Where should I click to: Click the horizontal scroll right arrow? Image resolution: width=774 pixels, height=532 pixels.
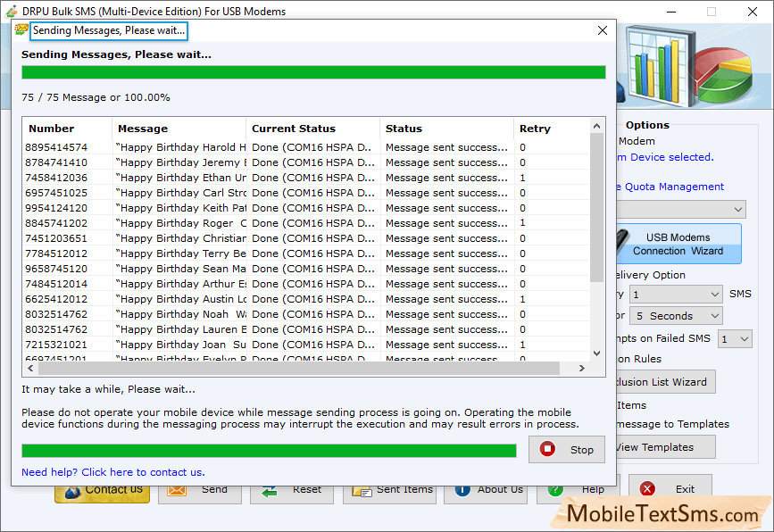[582, 368]
